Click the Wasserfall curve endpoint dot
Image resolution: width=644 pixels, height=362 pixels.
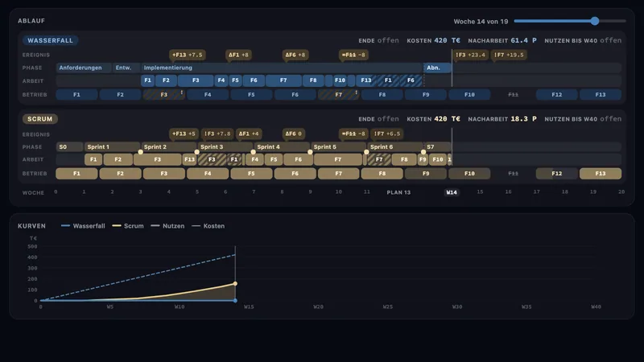pos(235,300)
